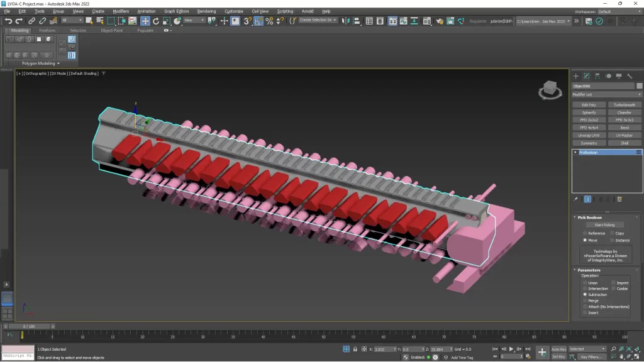Toggle the selection lock padlock icon
The height and width of the screenshot is (362, 644).
(x=355, y=349)
